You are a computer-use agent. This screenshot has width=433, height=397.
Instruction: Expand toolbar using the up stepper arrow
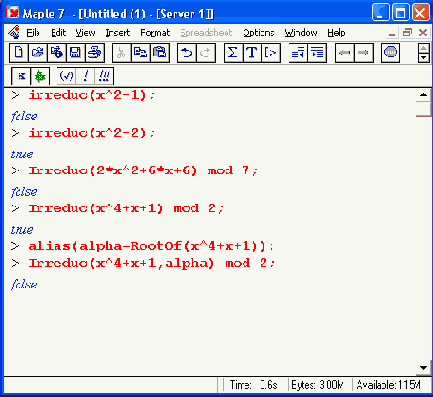423,49
